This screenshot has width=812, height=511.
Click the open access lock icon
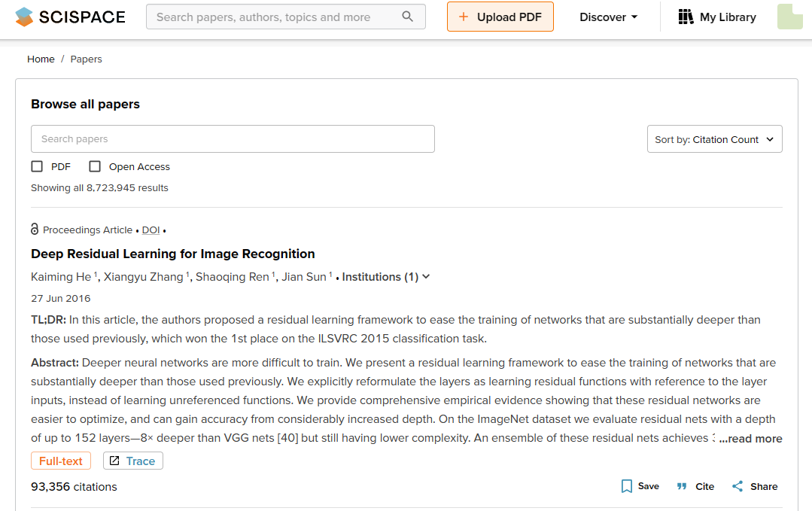pyautogui.click(x=35, y=230)
